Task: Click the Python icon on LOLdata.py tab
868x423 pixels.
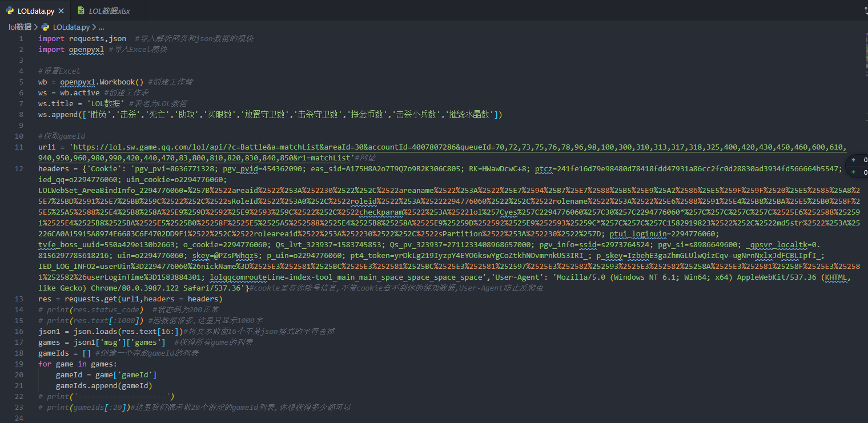Action: (x=10, y=11)
